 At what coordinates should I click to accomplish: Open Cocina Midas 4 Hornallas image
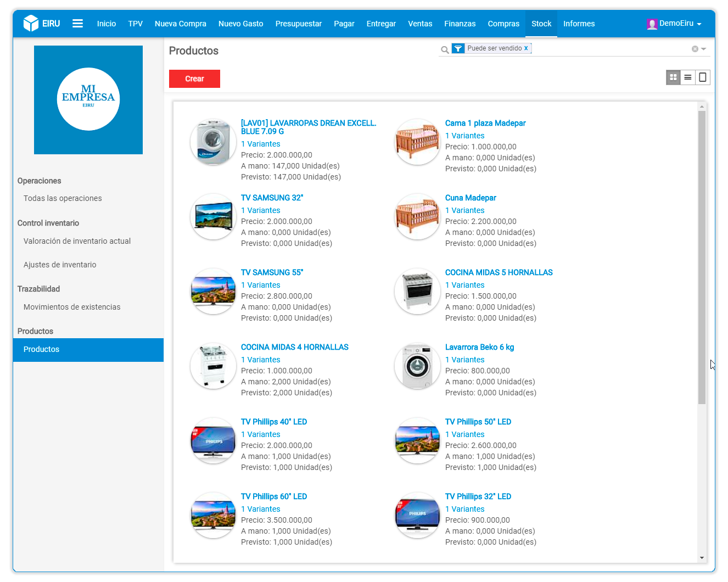[213, 366]
